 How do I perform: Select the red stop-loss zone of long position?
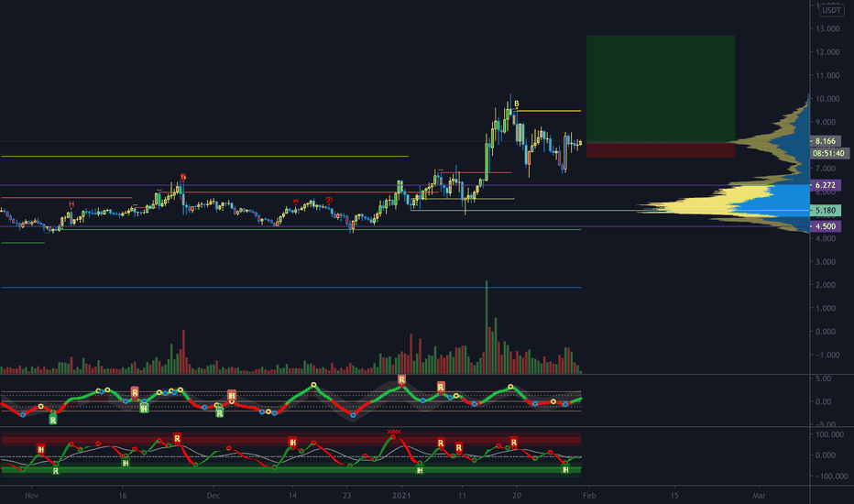[x=661, y=150]
